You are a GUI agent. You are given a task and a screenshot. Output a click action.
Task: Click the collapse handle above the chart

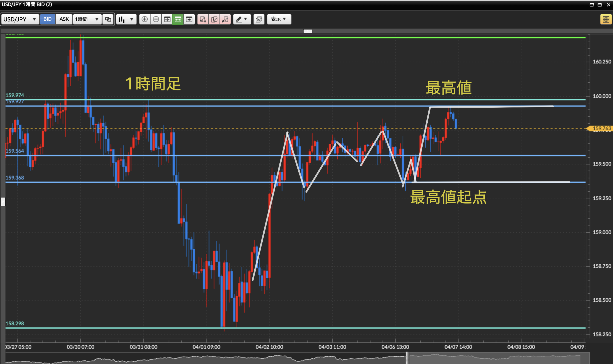307,31
